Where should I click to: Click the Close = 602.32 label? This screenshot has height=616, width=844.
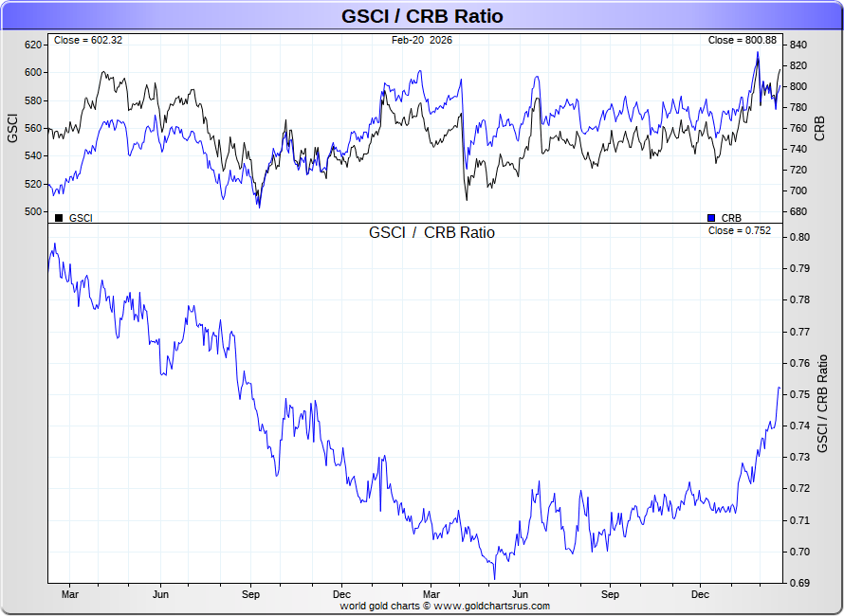coord(88,41)
